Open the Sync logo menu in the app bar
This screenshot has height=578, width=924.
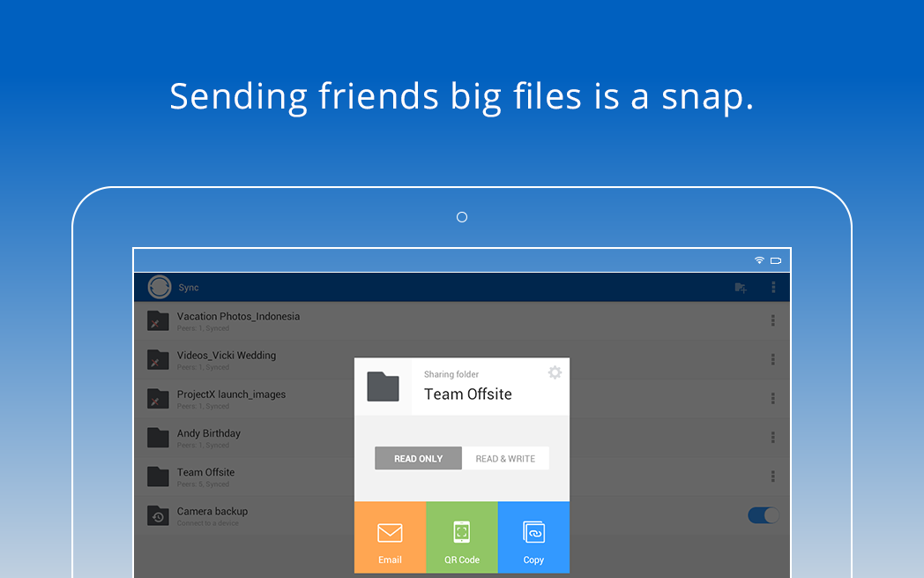pyautogui.click(x=159, y=287)
